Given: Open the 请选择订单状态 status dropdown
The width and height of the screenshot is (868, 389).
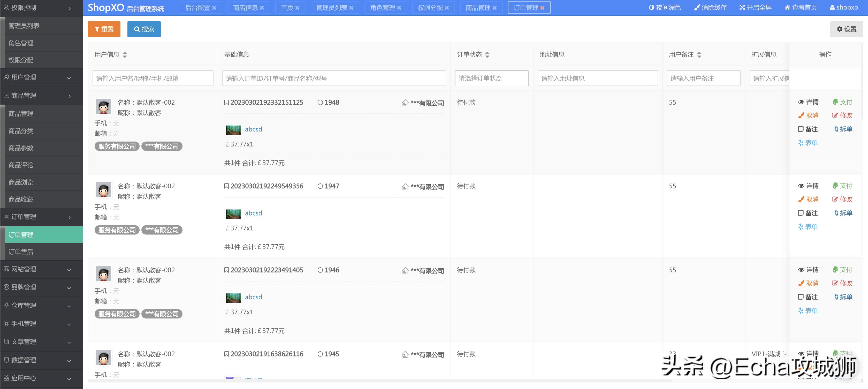Looking at the screenshot, I should pyautogui.click(x=492, y=78).
